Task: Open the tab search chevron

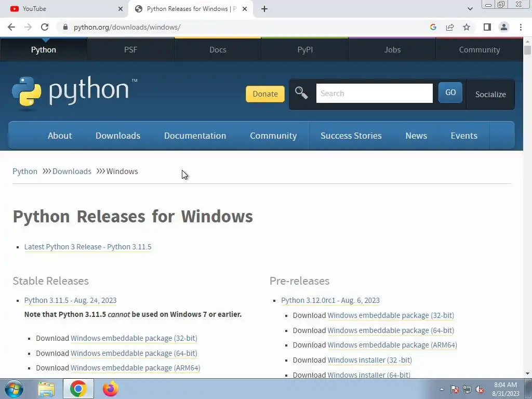Action: (470, 9)
